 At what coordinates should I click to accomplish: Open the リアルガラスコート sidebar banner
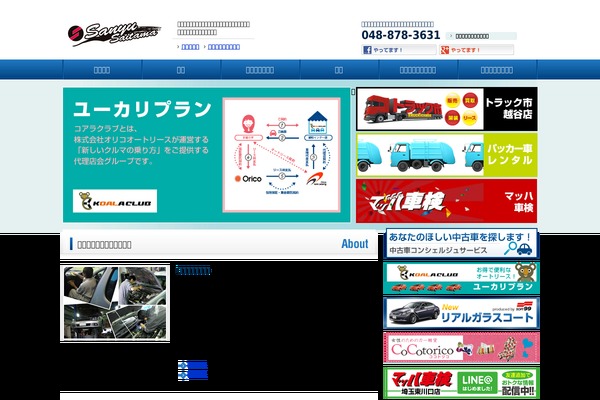pyautogui.click(x=461, y=313)
